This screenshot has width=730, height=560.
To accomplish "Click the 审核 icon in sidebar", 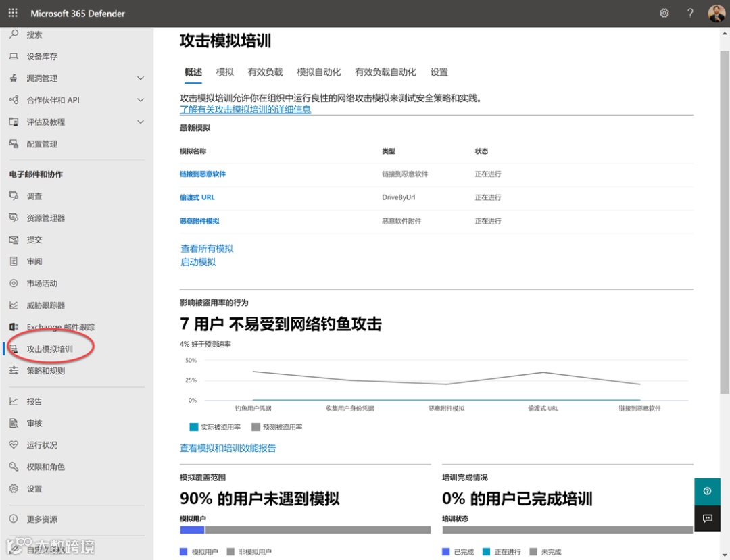I will (14, 423).
